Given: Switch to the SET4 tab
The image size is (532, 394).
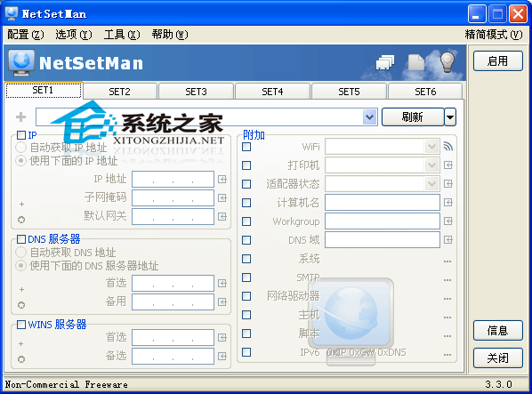Looking at the screenshot, I should (272, 92).
